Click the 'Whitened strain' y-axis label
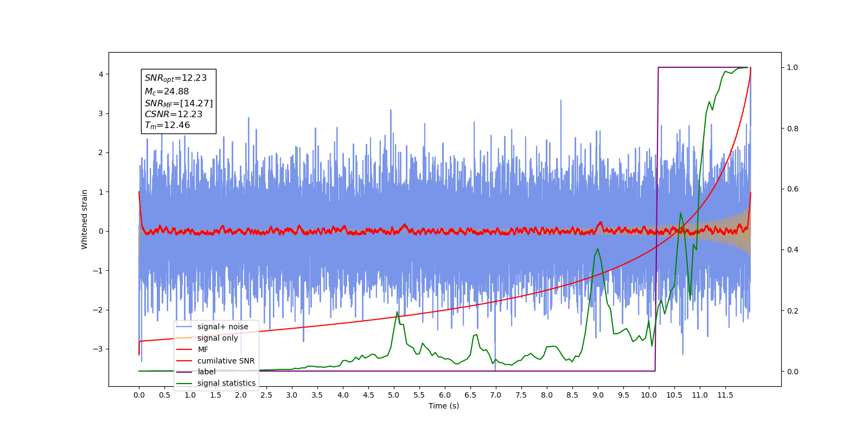The image size is (868, 434). click(84, 219)
